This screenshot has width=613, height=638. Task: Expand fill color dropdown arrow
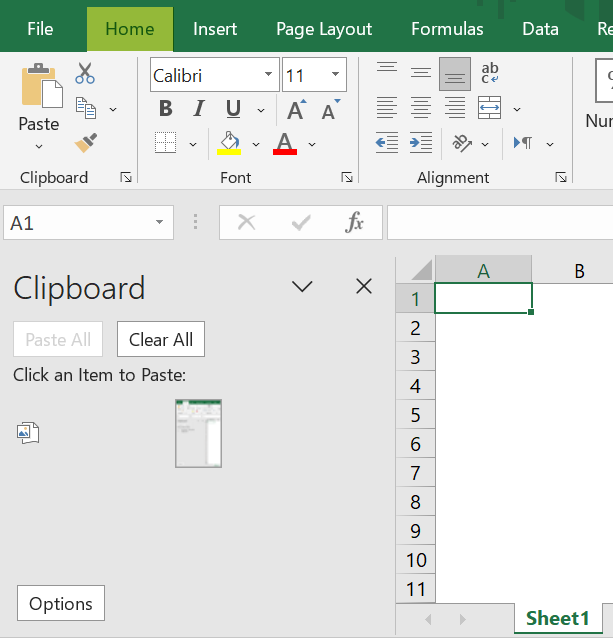tap(256, 144)
